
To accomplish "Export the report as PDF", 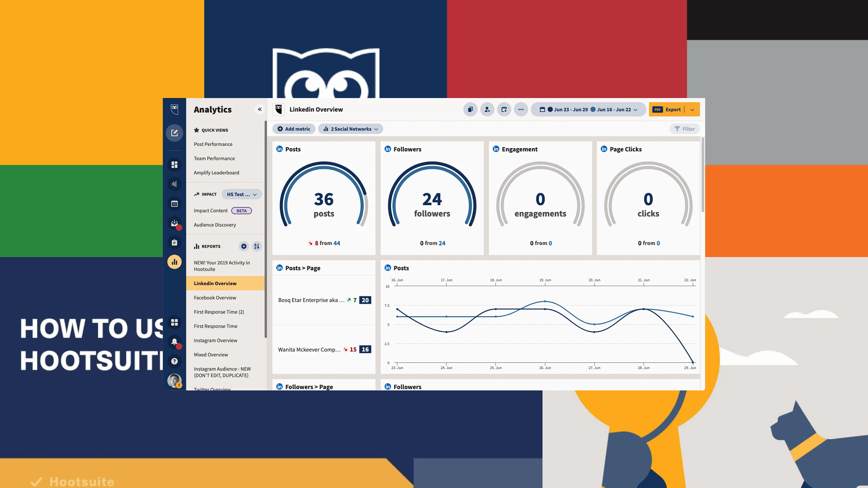I will coord(668,109).
